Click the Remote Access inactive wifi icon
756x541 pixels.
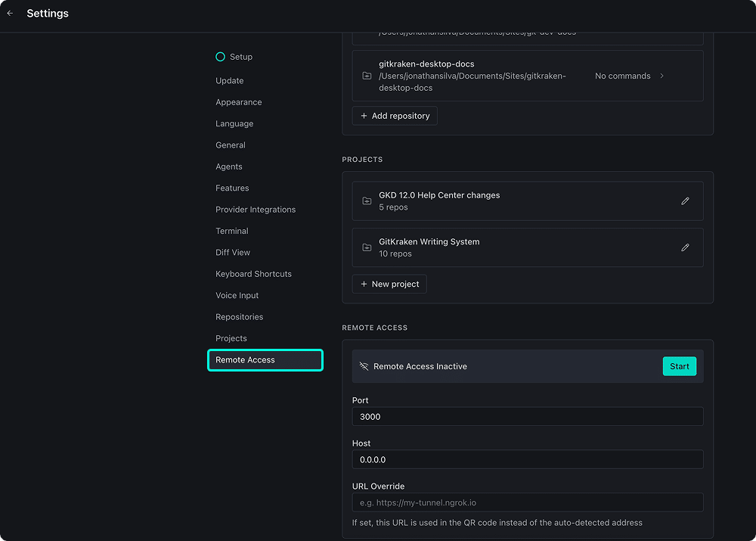point(364,366)
